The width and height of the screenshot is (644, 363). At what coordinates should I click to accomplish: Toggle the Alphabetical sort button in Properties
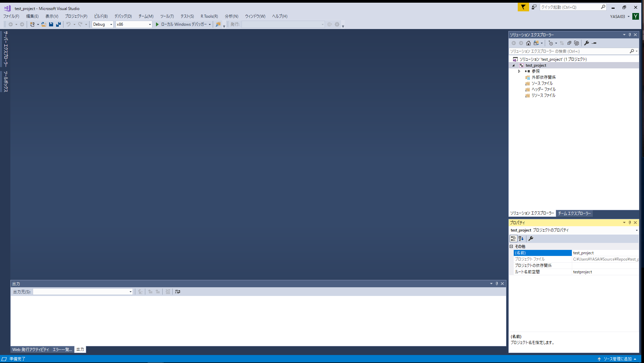pos(521,239)
